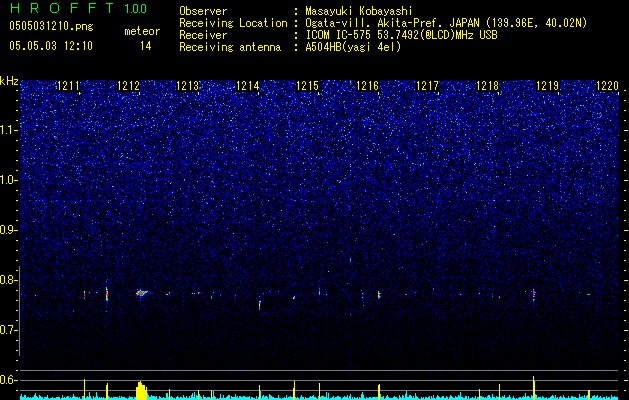Click the 1219 time marker
The height and width of the screenshot is (400, 629).
click(548, 86)
